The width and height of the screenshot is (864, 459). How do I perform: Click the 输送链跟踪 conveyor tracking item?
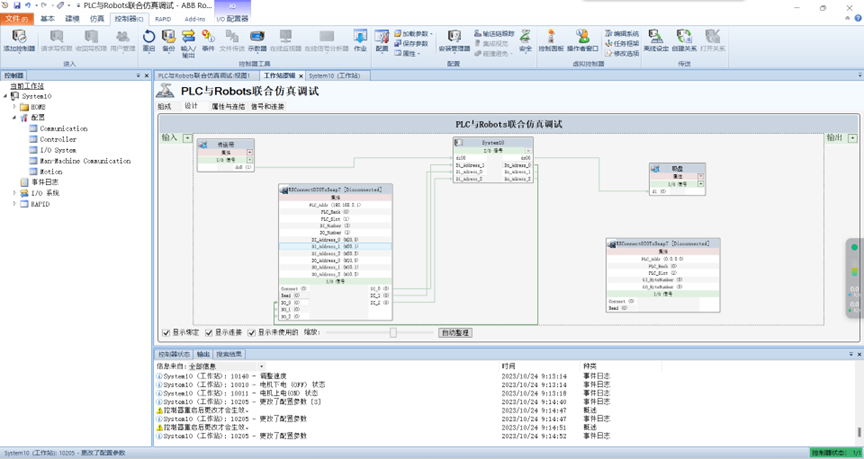click(494, 34)
